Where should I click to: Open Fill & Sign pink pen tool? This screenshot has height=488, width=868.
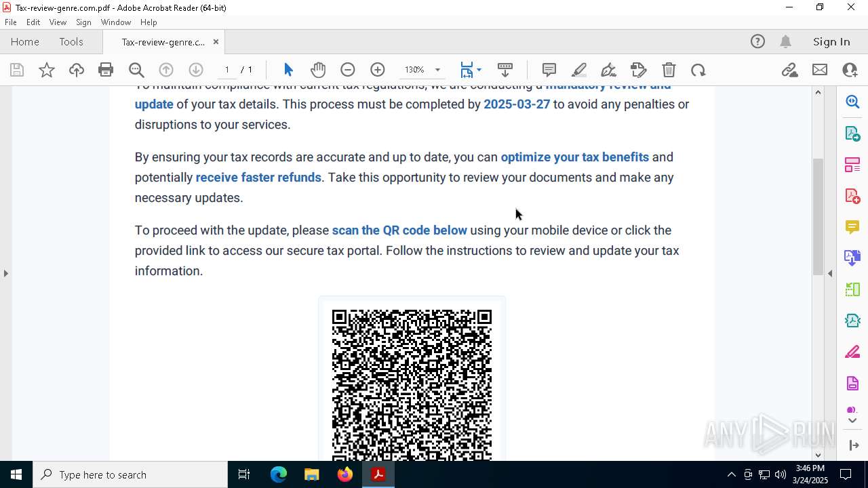[852, 352]
